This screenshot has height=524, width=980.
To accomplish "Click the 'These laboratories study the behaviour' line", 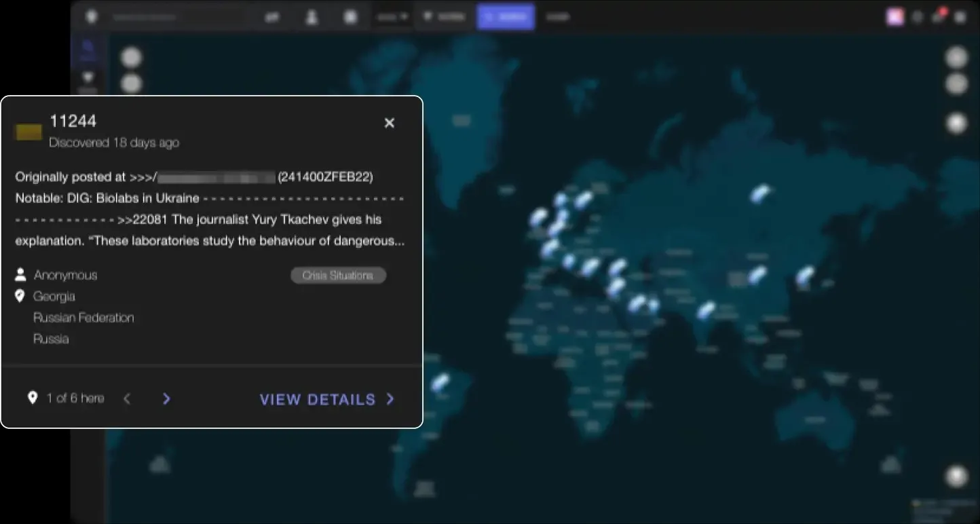I will click(x=210, y=241).
